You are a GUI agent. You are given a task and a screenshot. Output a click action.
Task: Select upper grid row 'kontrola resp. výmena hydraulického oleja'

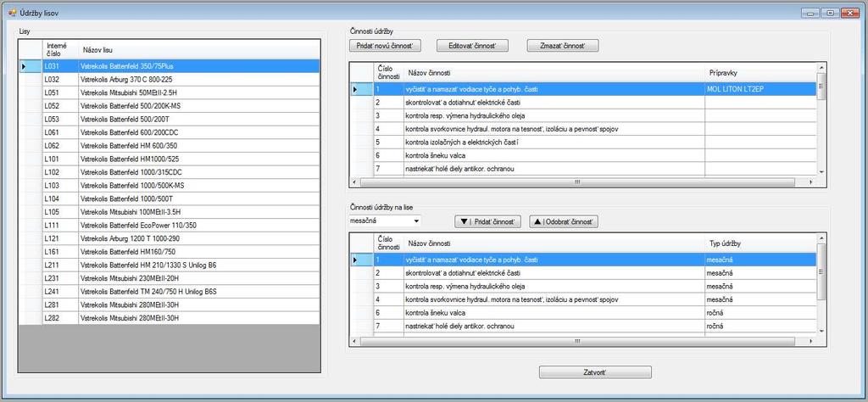tap(583, 115)
